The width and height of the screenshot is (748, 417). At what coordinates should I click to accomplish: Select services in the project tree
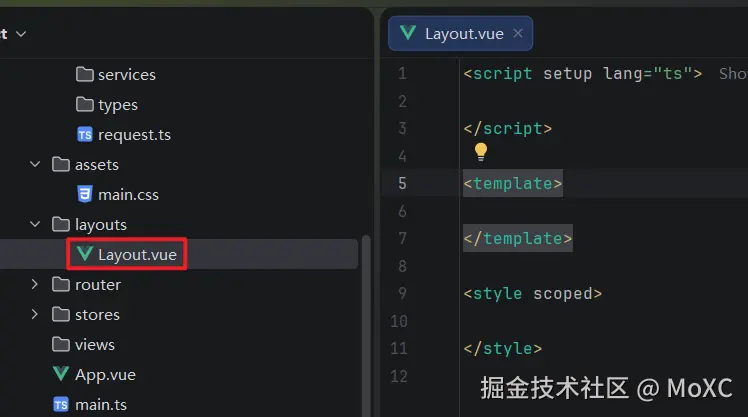[127, 75]
